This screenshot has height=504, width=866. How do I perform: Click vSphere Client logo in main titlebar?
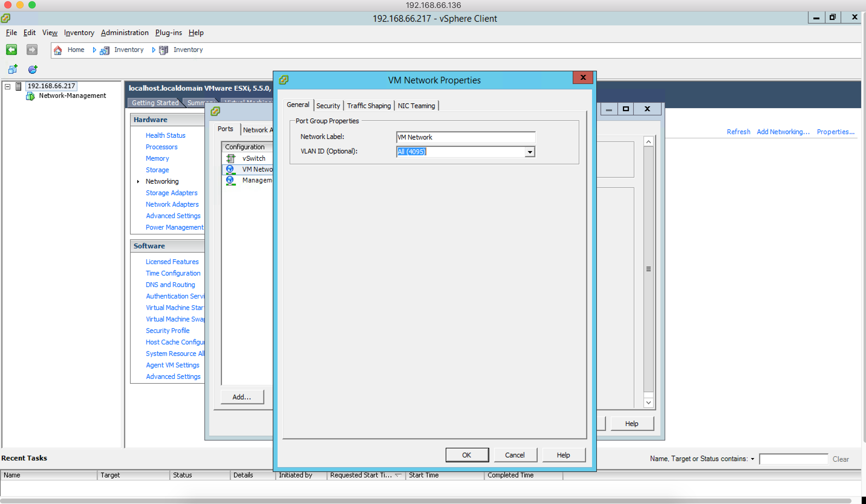click(5, 18)
